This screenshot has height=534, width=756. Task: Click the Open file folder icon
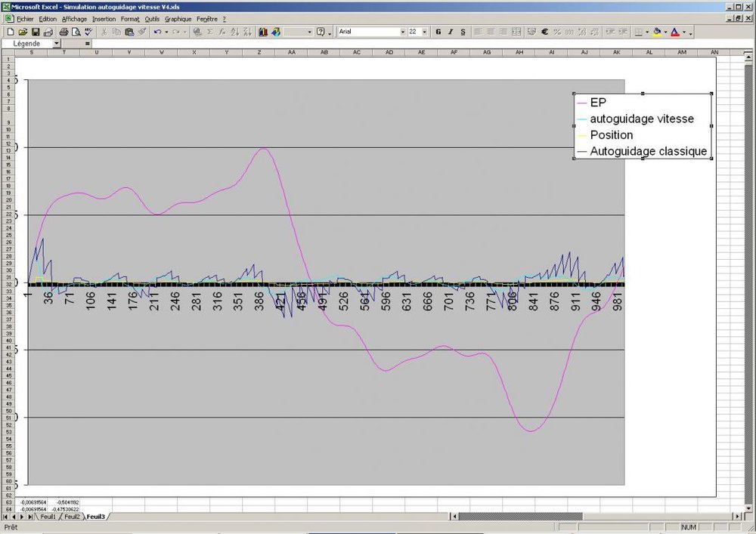(x=23, y=32)
